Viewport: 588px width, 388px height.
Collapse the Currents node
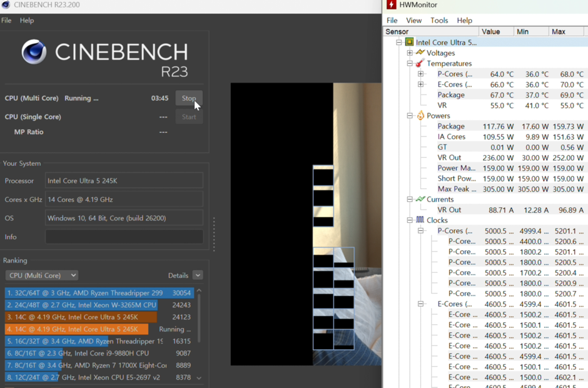(x=410, y=199)
